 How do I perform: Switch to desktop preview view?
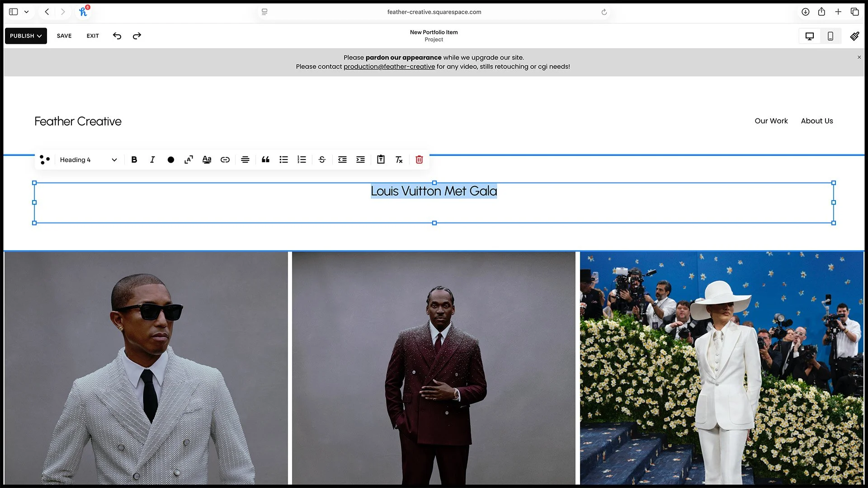click(809, 36)
